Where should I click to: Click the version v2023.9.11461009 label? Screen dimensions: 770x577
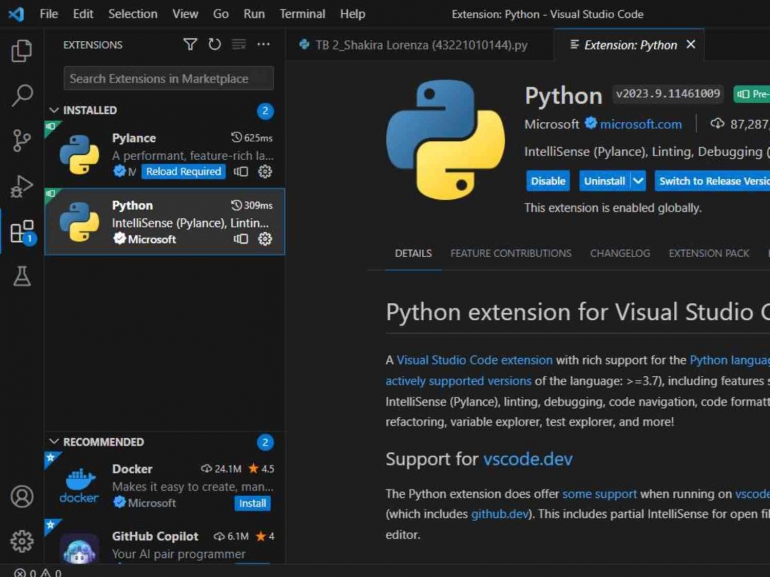coord(668,94)
